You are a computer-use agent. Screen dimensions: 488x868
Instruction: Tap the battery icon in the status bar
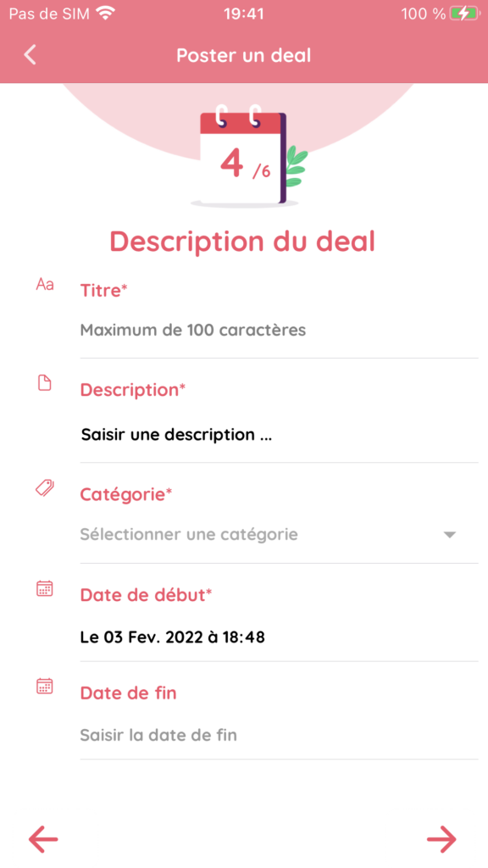click(463, 14)
